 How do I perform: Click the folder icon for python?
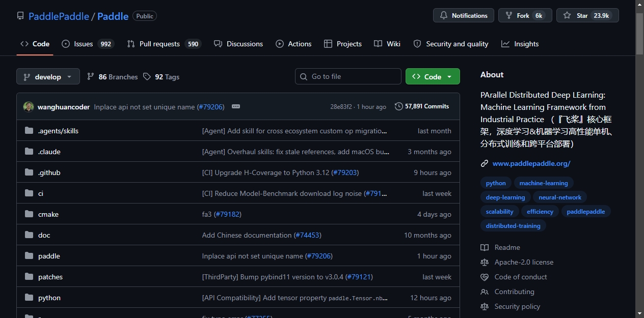point(29,298)
